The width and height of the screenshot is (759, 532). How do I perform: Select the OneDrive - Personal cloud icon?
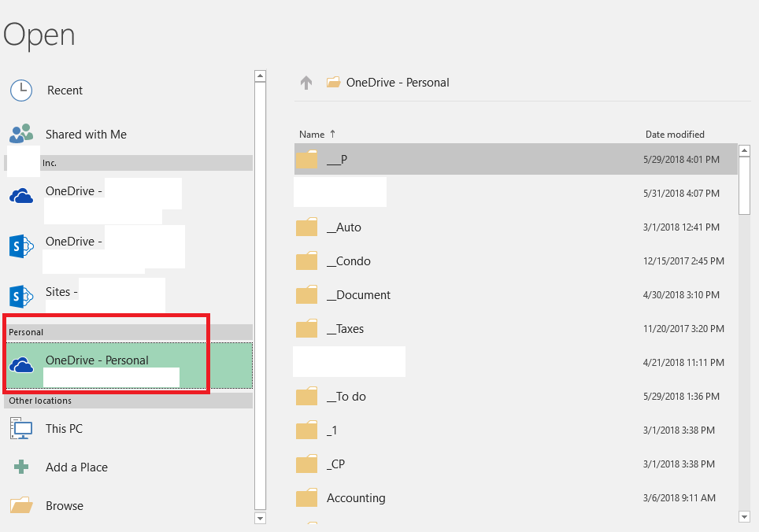pos(21,364)
